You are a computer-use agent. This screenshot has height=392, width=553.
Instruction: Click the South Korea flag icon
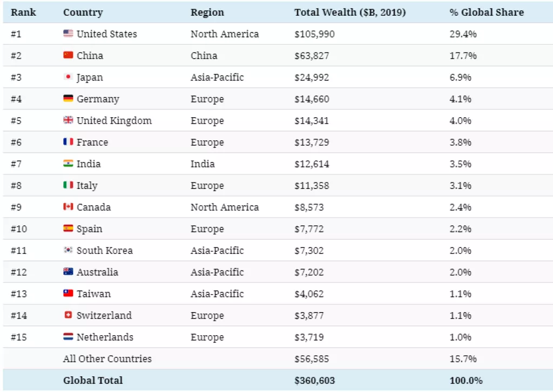[68, 251]
